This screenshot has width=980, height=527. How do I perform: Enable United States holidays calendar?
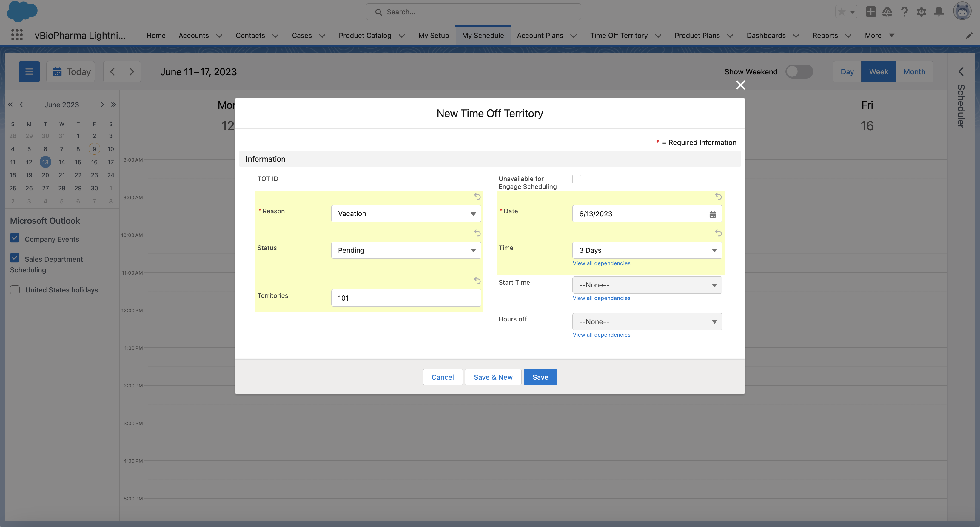(15, 290)
